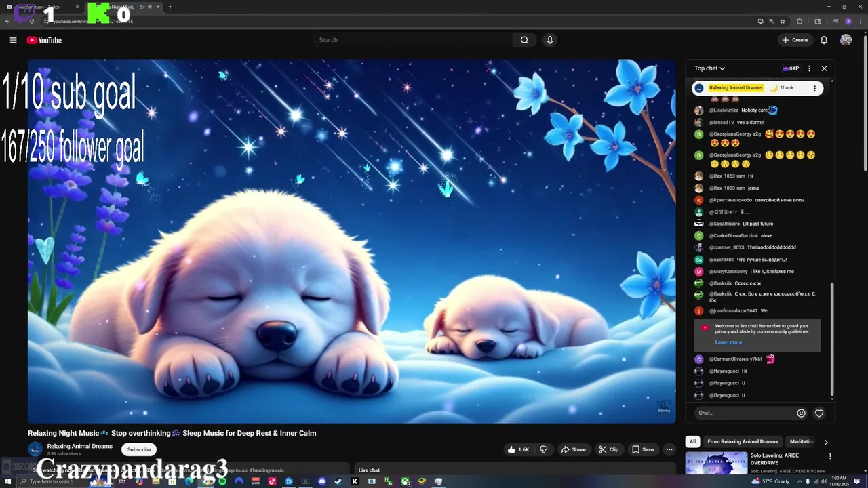Open the 0XP chat points badge
Screen dimensions: 868x488
(x=791, y=68)
